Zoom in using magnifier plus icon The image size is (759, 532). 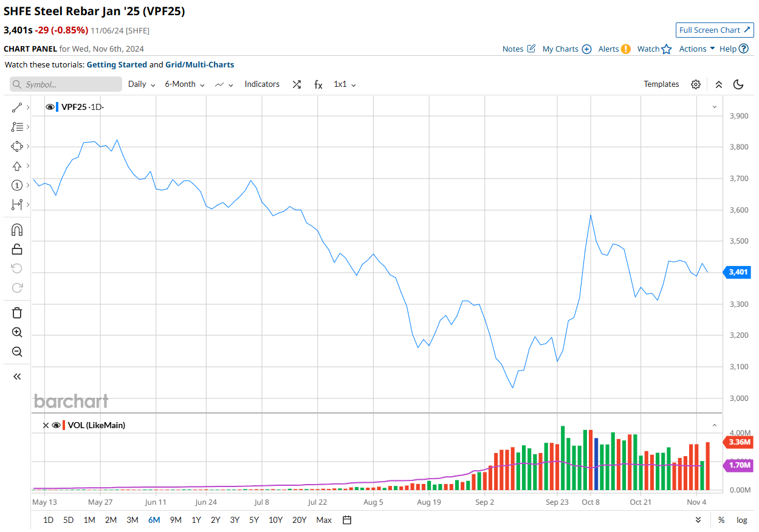[x=17, y=332]
